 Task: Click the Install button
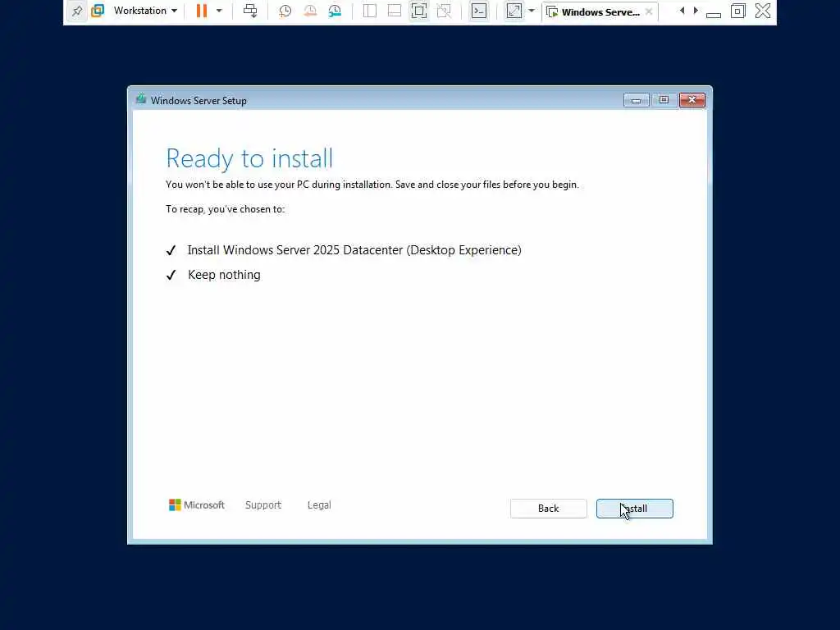pyautogui.click(x=635, y=509)
